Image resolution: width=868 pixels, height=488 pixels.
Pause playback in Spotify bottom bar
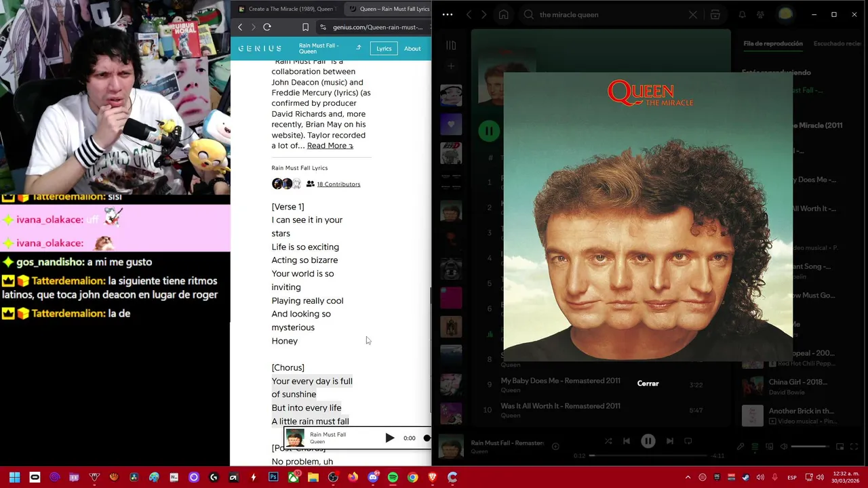coord(648,441)
